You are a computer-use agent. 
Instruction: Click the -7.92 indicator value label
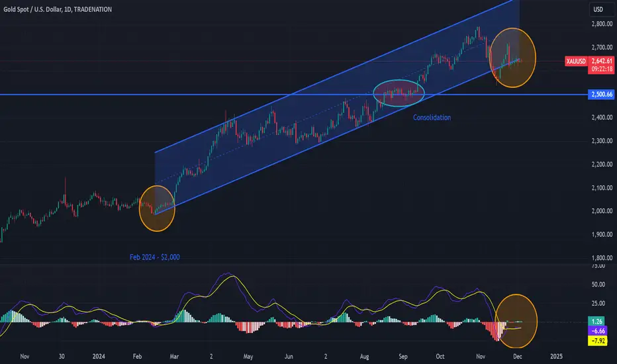(x=597, y=341)
